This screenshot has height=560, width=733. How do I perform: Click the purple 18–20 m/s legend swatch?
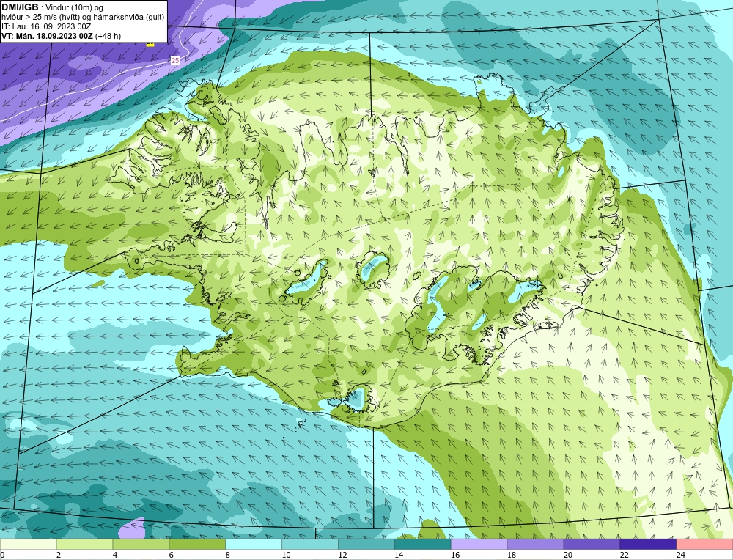(535, 545)
